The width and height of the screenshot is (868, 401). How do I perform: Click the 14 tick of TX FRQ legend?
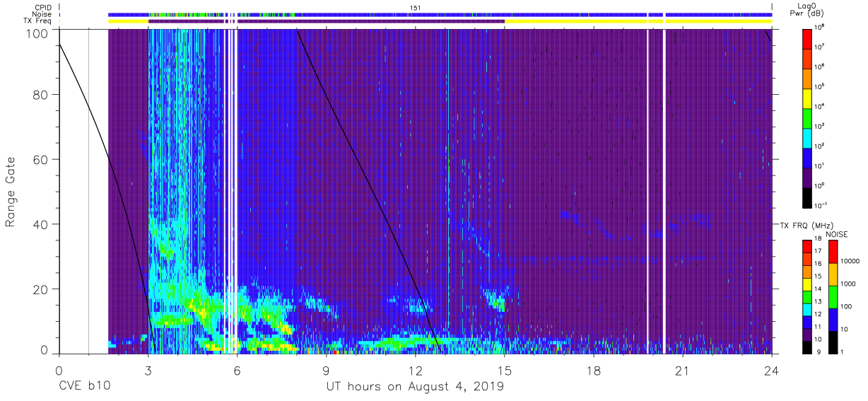(818, 289)
